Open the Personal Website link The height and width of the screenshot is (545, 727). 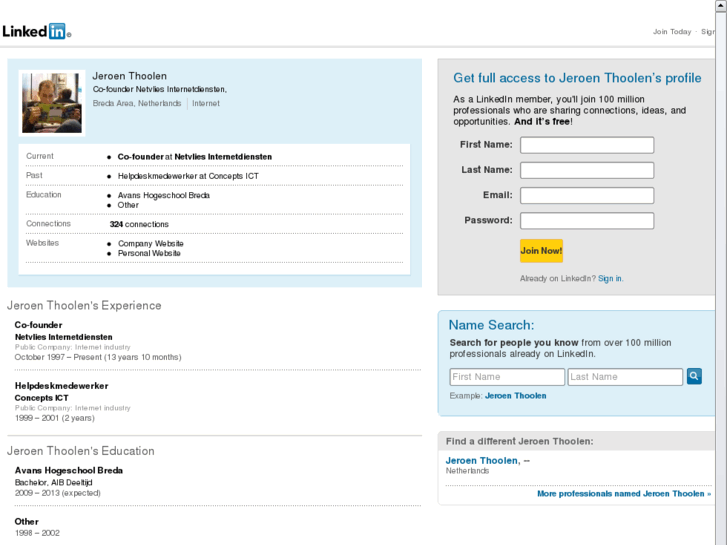[x=149, y=253]
